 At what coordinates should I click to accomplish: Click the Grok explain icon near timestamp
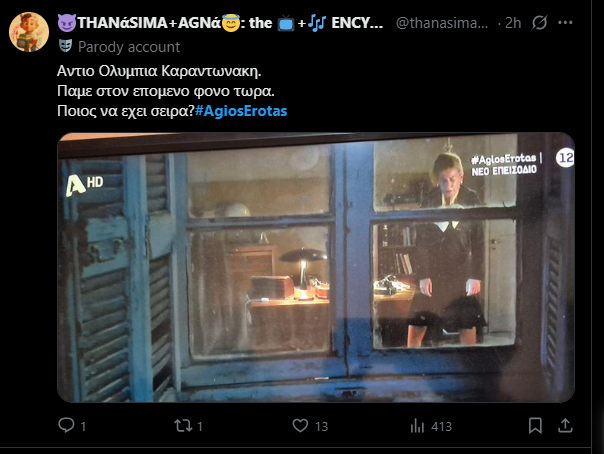[x=539, y=23]
